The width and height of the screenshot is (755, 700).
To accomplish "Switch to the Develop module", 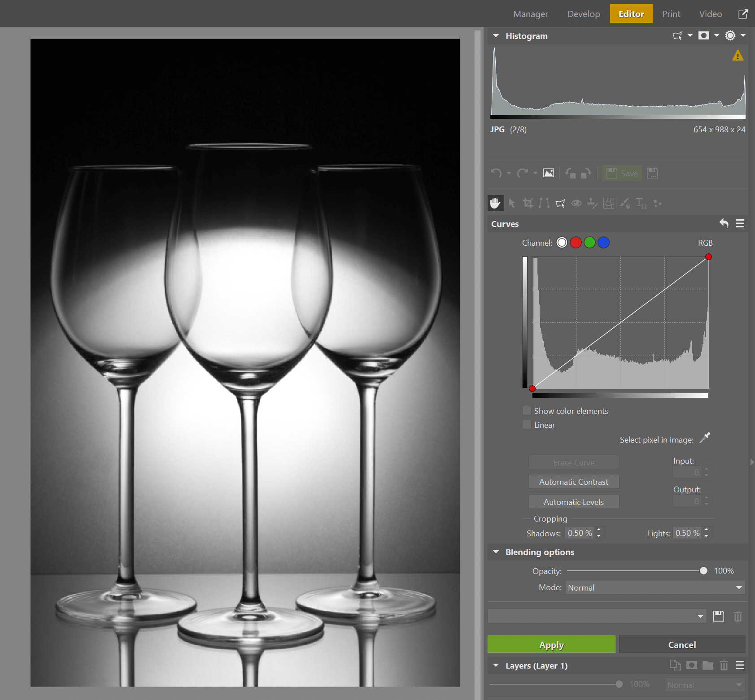I will [x=583, y=13].
